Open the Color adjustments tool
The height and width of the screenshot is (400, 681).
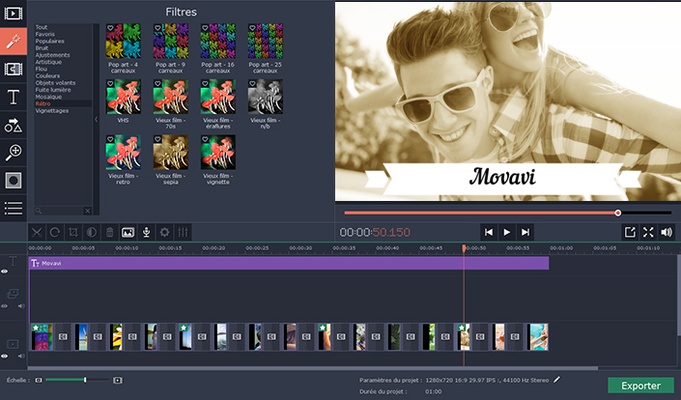click(x=91, y=232)
